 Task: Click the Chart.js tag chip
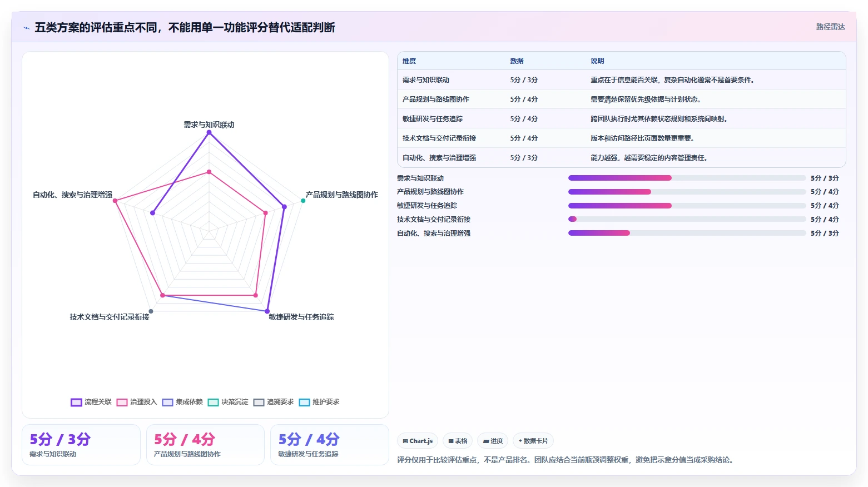pyautogui.click(x=418, y=441)
